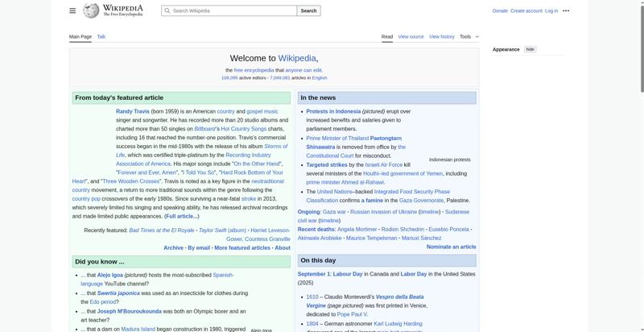The height and width of the screenshot is (332, 644).
Task: Expand the Tools dropdown menu
Action: pos(469,36)
